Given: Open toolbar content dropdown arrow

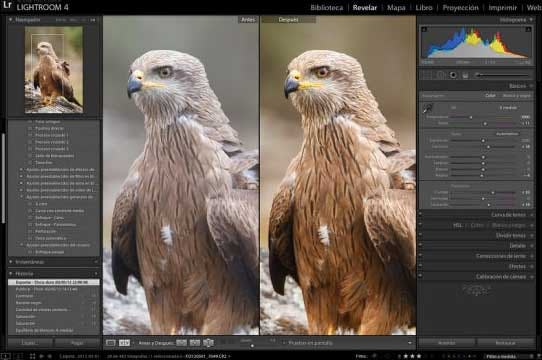Looking at the screenshot, I should tap(410, 343).
